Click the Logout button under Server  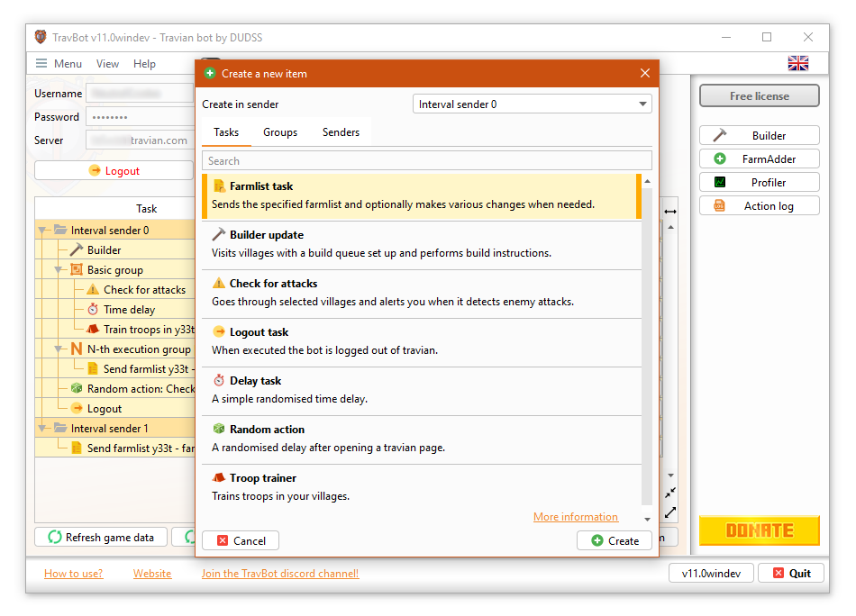pyautogui.click(x=114, y=171)
